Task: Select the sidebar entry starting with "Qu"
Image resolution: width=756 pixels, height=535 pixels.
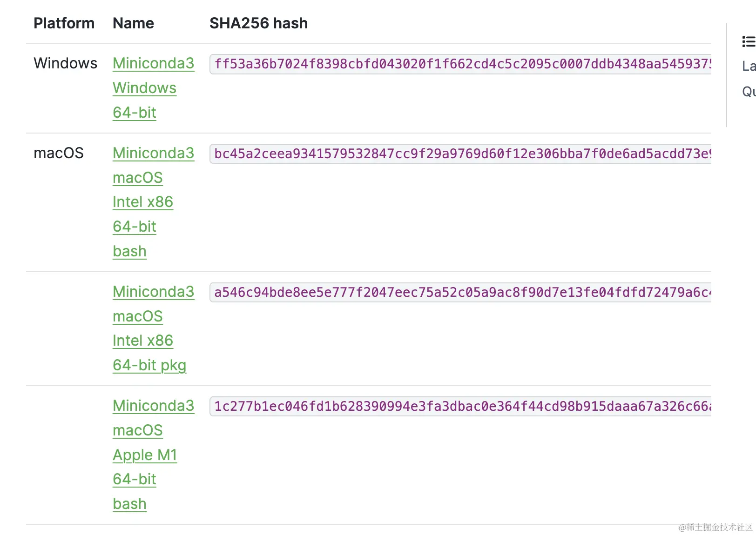Action: click(x=748, y=91)
